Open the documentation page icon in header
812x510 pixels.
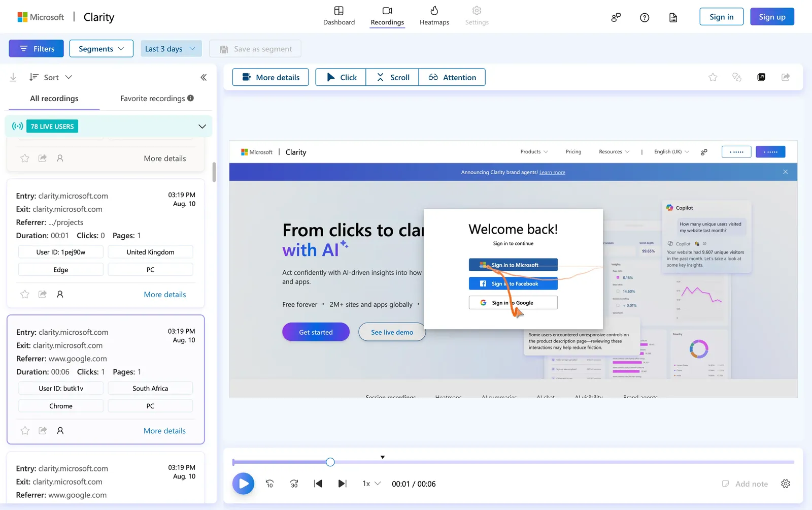pos(673,17)
